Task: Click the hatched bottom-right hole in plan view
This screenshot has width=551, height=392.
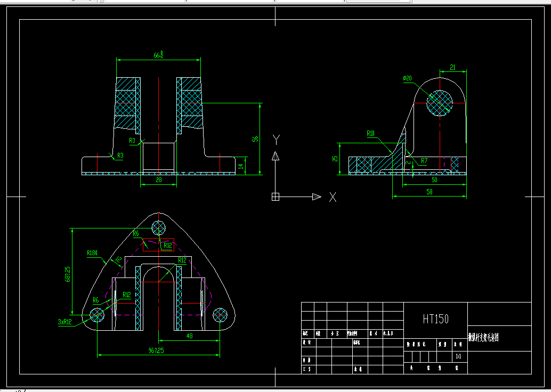Action: click(x=220, y=315)
